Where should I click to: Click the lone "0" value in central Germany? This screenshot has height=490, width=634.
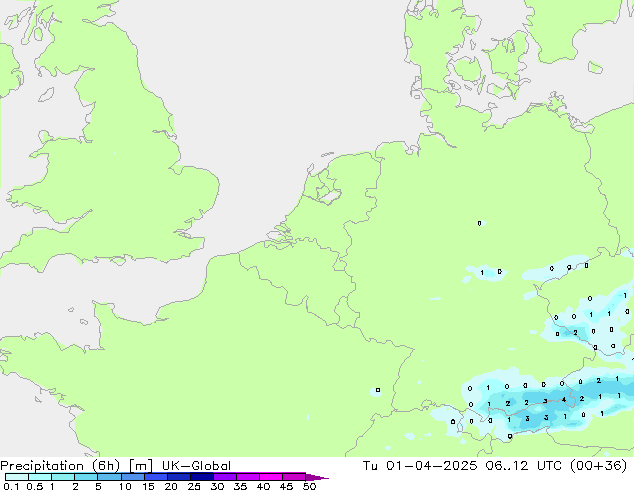pos(480,223)
